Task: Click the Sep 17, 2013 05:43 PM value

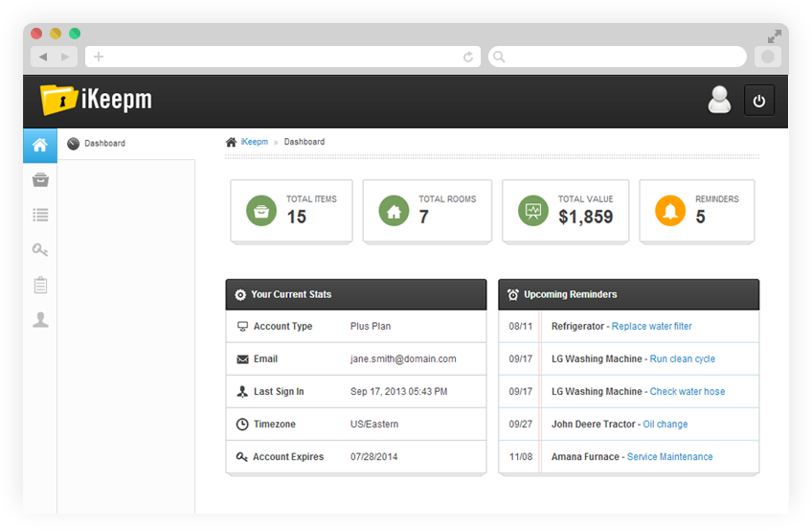Action: [x=398, y=392]
